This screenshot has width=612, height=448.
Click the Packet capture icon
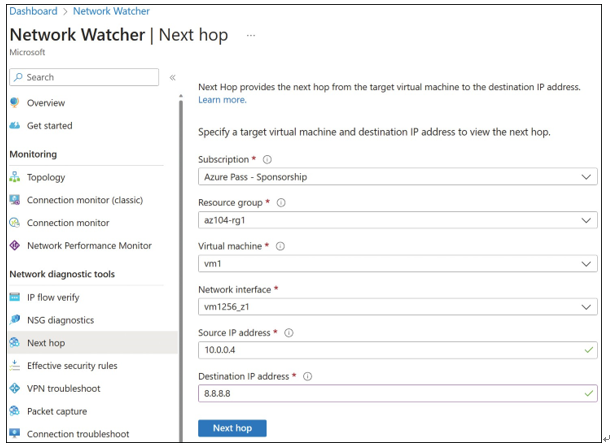(14, 411)
